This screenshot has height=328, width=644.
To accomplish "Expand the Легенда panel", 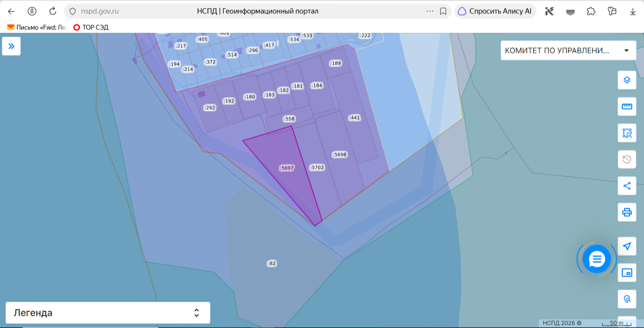I will 108,313.
